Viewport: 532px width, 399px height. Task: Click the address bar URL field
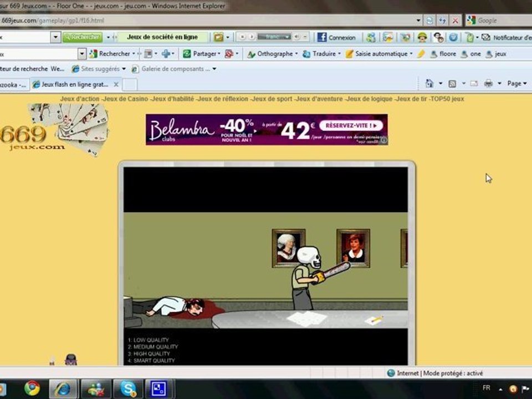(x=207, y=21)
